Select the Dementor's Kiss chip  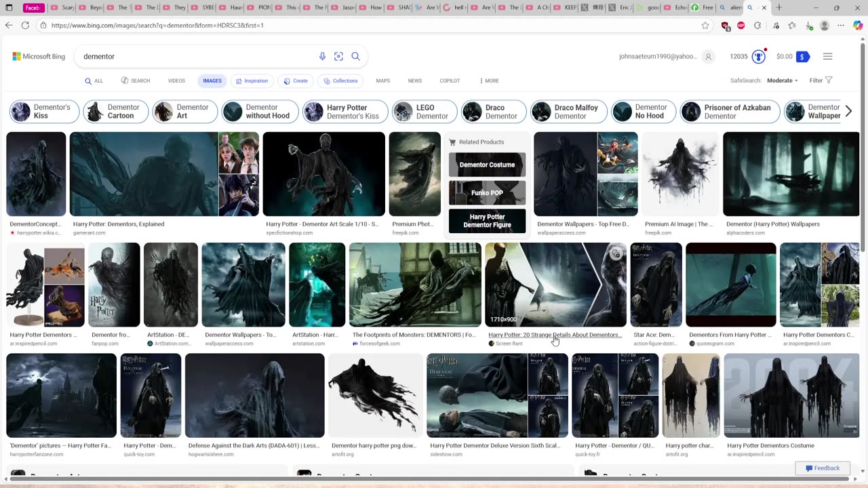point(45,111)
